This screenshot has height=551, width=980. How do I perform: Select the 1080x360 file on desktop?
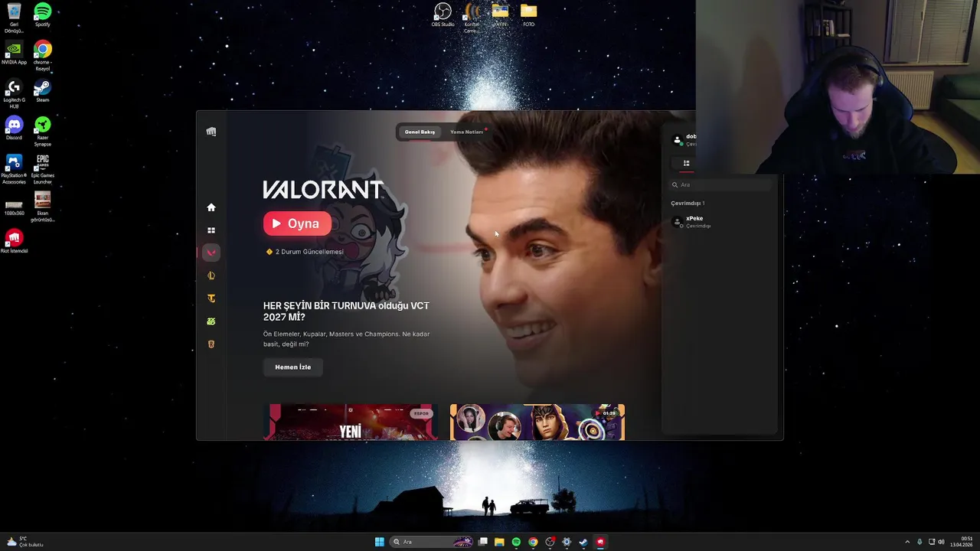[x=14, y=208]
